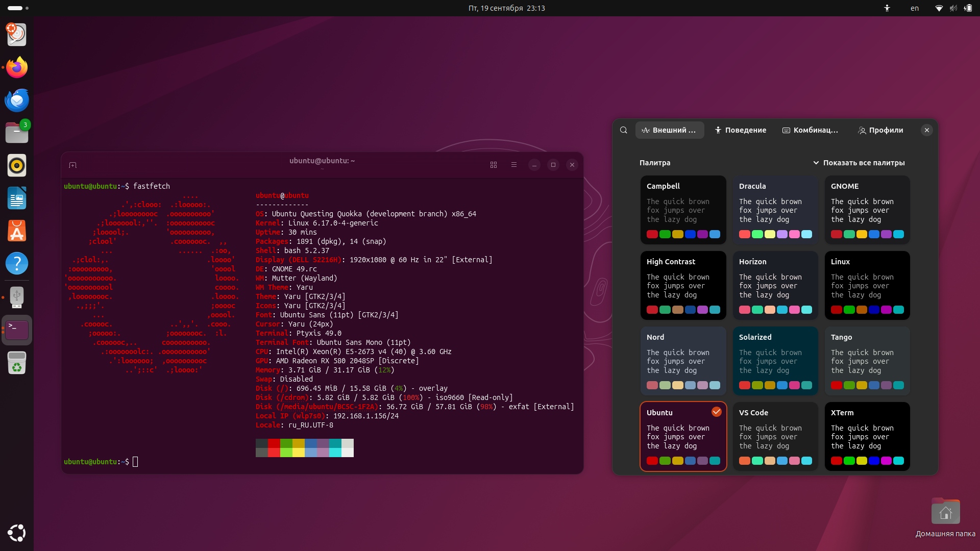
Task: Click the volume icon in the top bar
Action: (953, 8)
